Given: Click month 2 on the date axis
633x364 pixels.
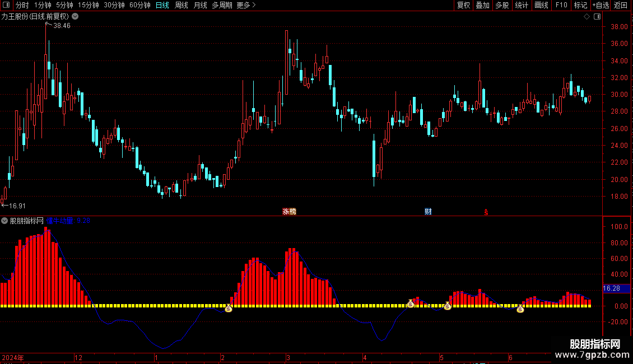Looking at the screenshot, I should 222,357.
